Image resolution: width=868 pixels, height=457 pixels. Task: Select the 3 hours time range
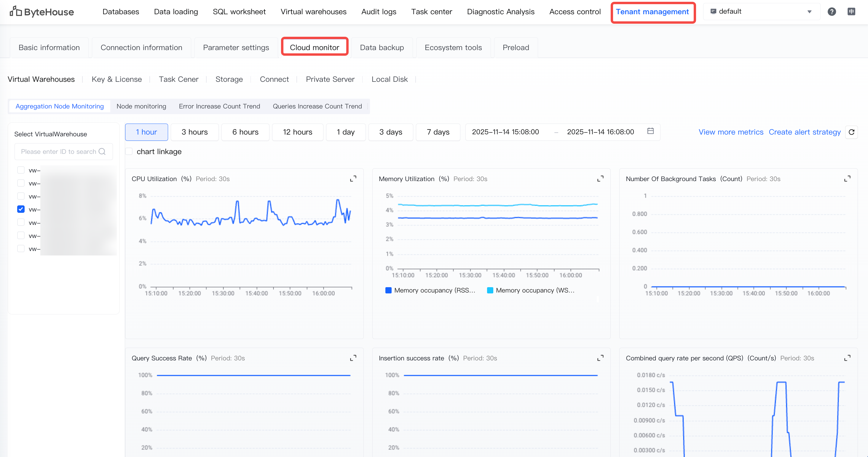click(x=194, y=132)
